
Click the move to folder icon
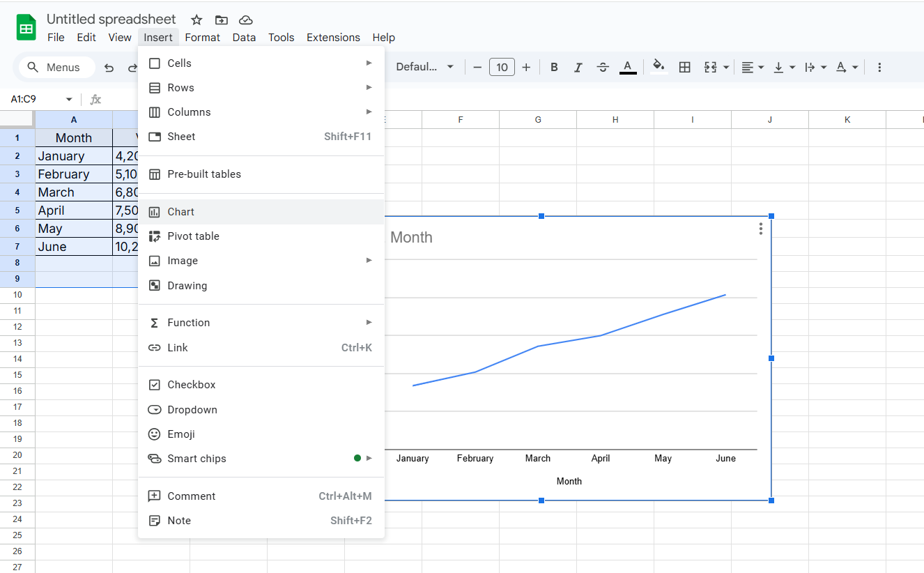221,20
